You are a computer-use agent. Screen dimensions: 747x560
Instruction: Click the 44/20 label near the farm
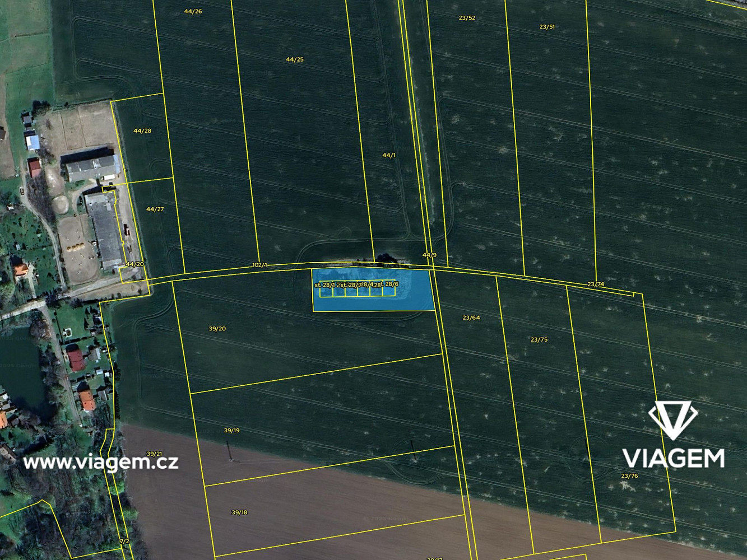point(134,264)
